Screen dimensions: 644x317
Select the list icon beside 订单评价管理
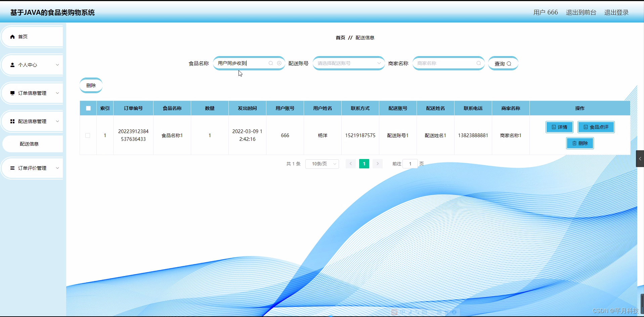[12, 168]
